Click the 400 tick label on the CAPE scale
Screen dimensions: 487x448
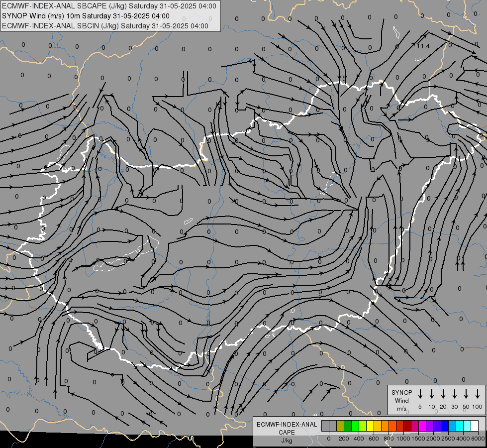pyautogui.click(x=359, y=439)
